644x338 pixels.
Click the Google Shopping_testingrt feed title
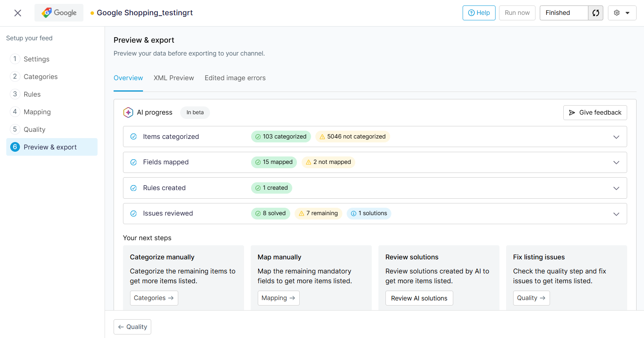(x=145, y=13)
